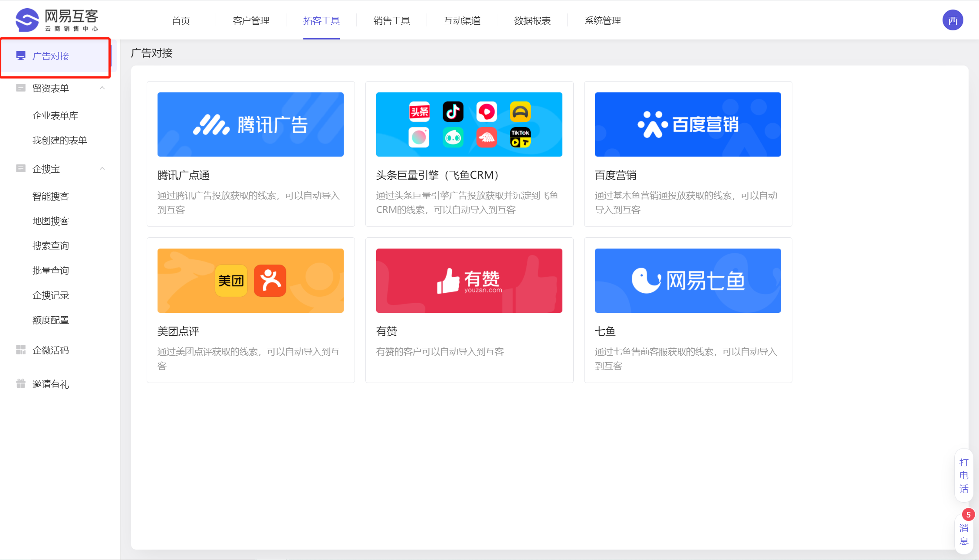Image resolution: width=979 pixels, height=560 pixels.
Task: Open the 网易七鱼 banner image
Action: [x=688, y=281]
